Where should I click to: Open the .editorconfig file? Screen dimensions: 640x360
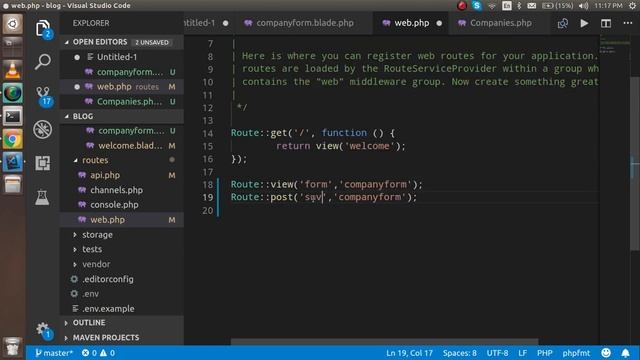[x=122, y=279]
